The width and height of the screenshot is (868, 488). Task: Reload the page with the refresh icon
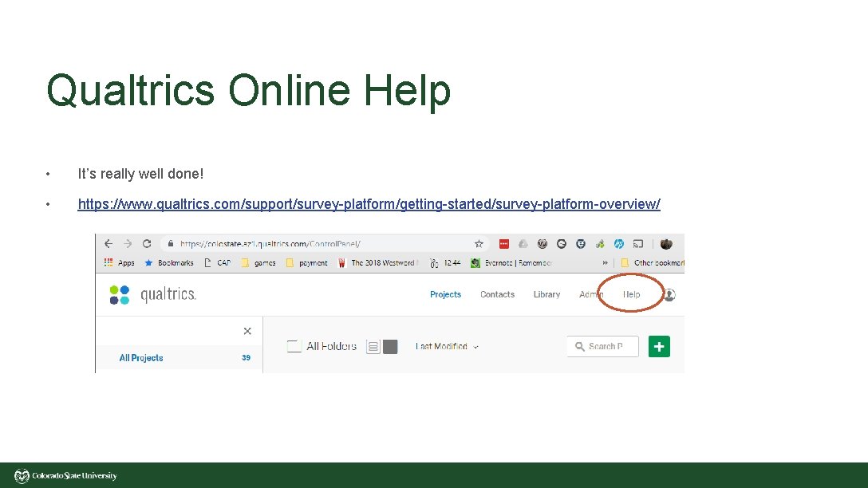[x=147, y=243]
